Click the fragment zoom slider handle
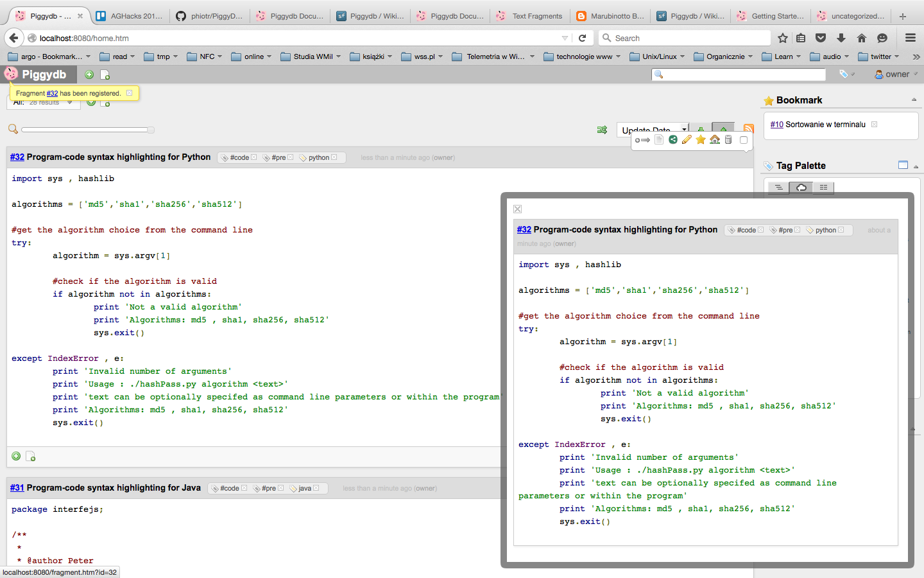Screen dimensions: 924x578 tap(151, 130)
